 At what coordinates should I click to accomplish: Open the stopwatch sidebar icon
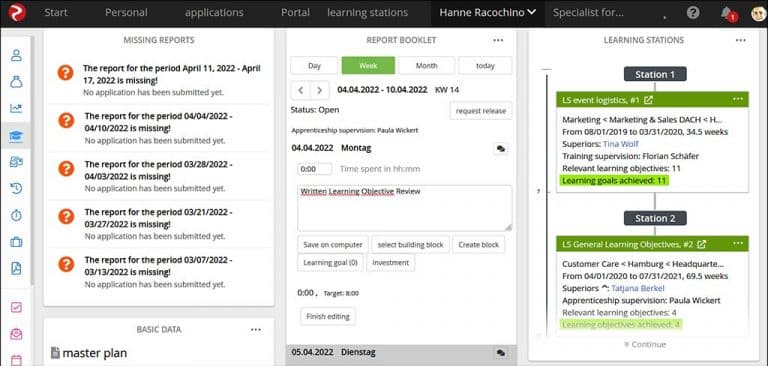[x=16, y=215]
